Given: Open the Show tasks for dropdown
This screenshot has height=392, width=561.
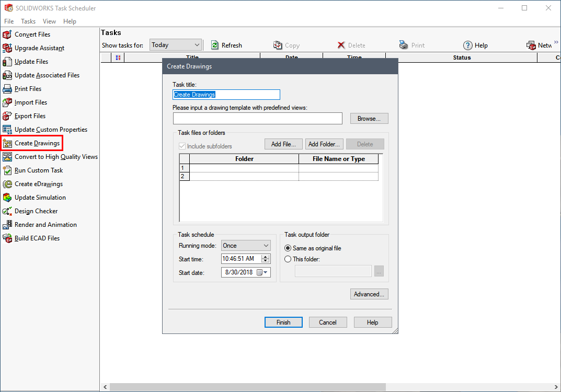Looking at the screenshot, I should [x=175, y=45].
